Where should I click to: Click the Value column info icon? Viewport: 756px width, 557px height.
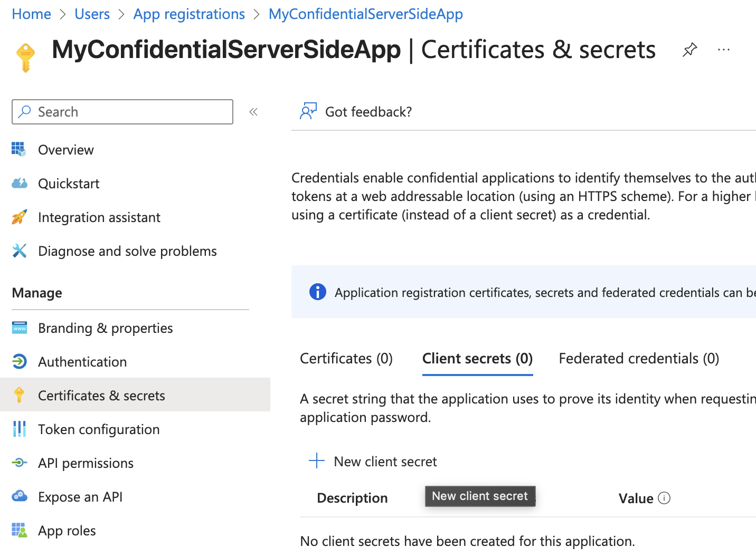[x=664, y=498]
